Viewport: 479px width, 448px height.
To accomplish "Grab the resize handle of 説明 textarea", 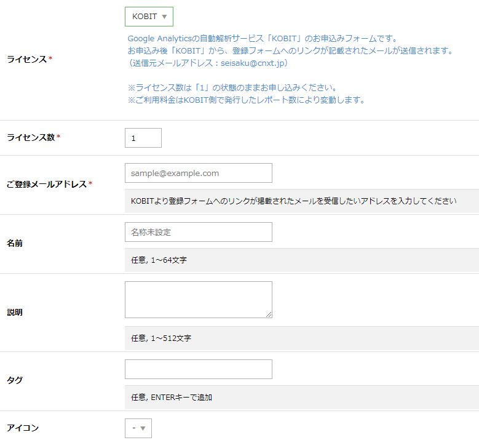I will 269,314.
